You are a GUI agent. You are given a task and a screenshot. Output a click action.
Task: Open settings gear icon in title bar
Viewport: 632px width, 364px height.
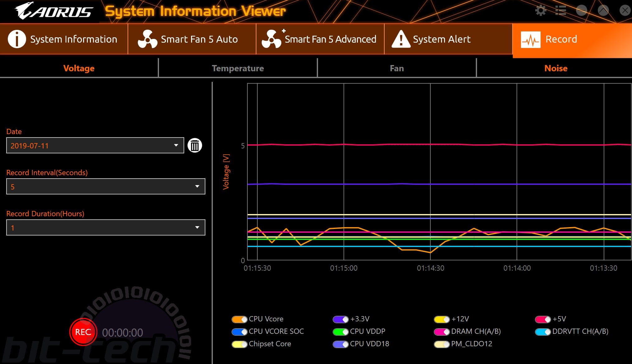pyautogui.click(x=541, y=11)
